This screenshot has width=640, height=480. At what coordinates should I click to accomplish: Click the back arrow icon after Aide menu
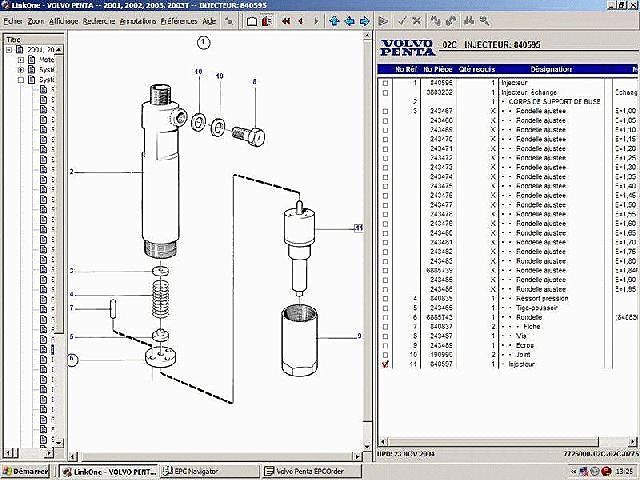click(229, 21)
